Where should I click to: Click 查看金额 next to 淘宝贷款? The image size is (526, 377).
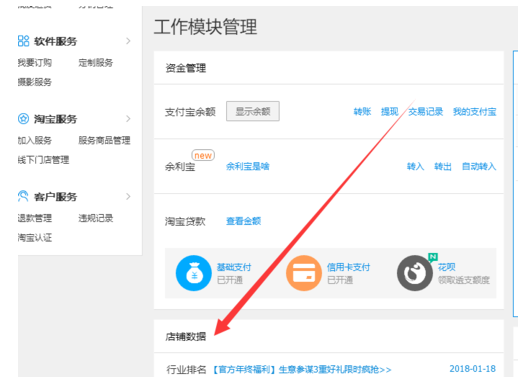coord(243,221)
